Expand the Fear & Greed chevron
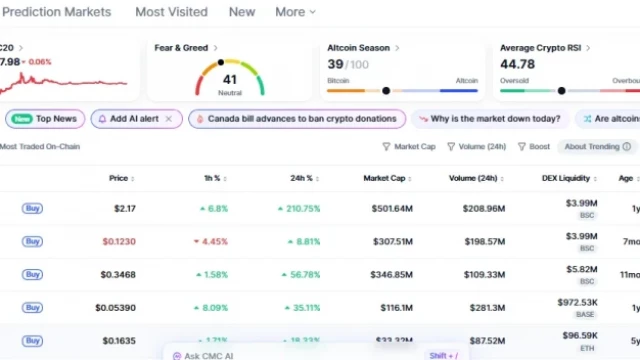This screenshot has height=360, width=640. point(216,48)
